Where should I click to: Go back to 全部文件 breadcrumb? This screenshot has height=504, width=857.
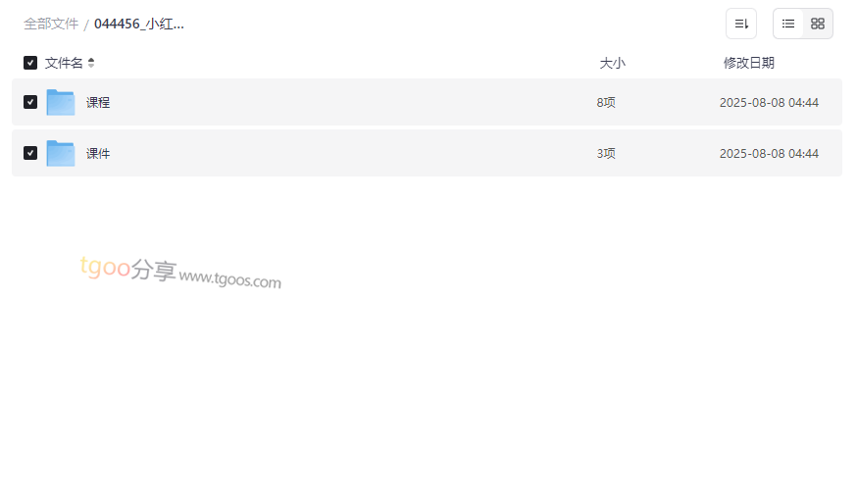51,24
